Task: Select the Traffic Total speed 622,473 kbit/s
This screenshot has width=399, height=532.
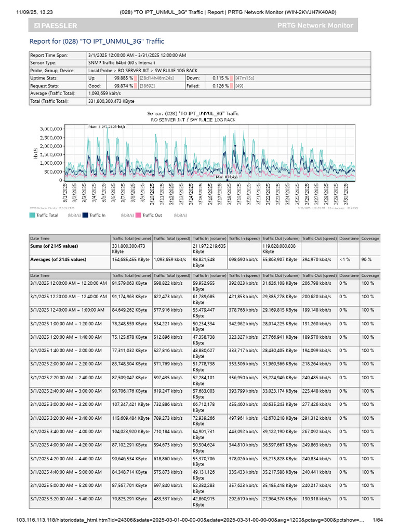Action: point(168,297)
